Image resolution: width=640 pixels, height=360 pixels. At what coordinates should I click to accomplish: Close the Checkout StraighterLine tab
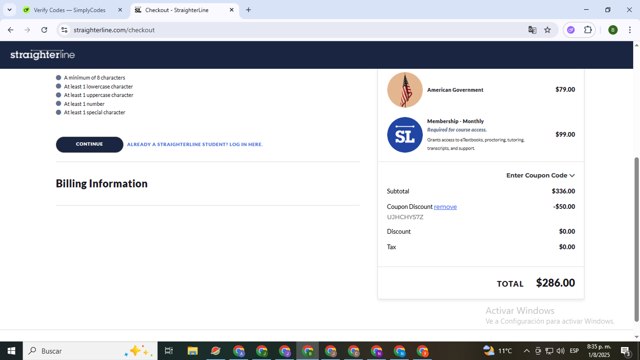pyautogui.click(x=231, y=10)
